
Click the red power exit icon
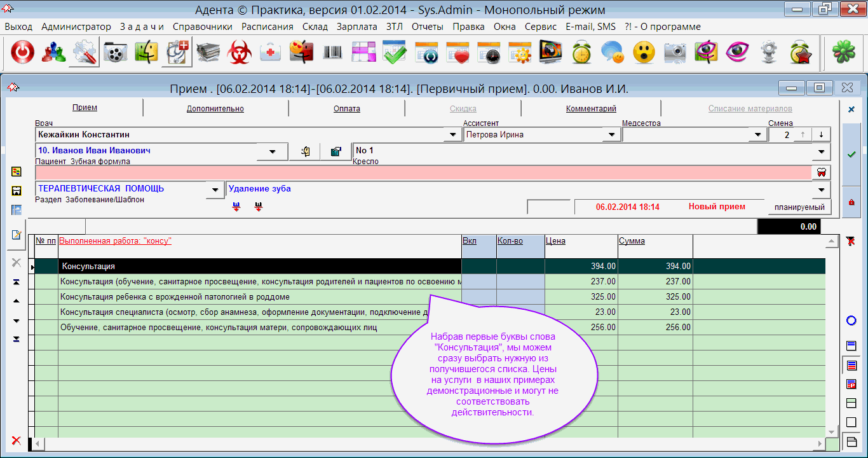point(22,53)
